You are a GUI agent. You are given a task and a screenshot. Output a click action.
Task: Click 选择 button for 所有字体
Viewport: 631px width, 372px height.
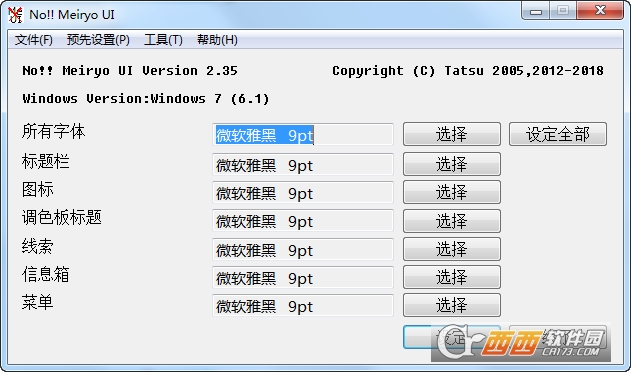tap(452, 134)
